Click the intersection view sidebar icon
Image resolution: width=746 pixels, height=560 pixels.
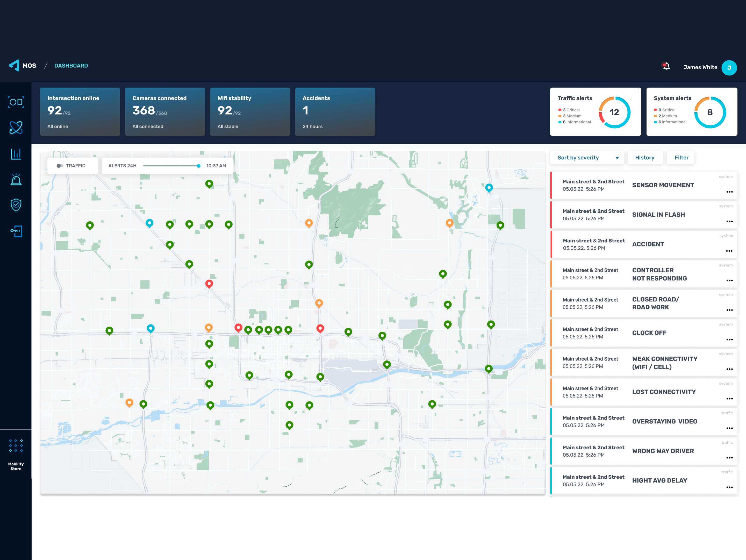(x=16, y=102)
